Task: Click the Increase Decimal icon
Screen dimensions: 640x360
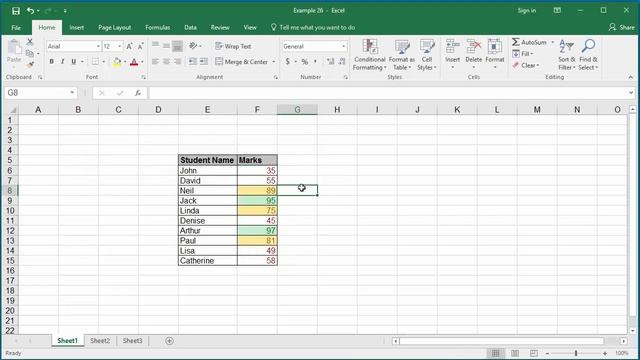Action: pos(331,62)
